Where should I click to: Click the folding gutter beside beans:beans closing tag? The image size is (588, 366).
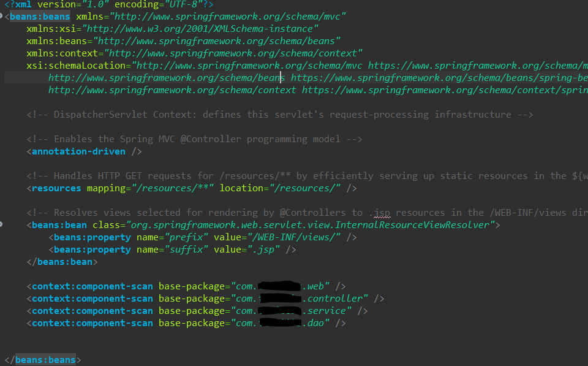click(3, 360)
